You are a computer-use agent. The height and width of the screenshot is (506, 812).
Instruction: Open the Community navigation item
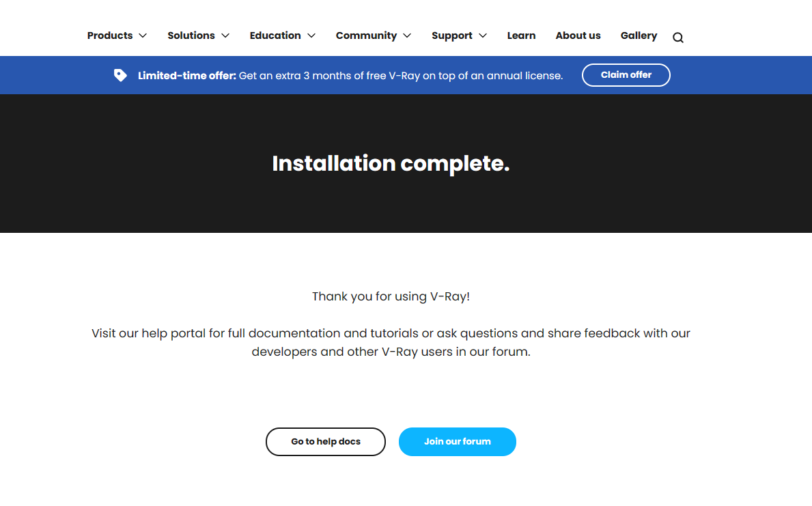[366, 36]
